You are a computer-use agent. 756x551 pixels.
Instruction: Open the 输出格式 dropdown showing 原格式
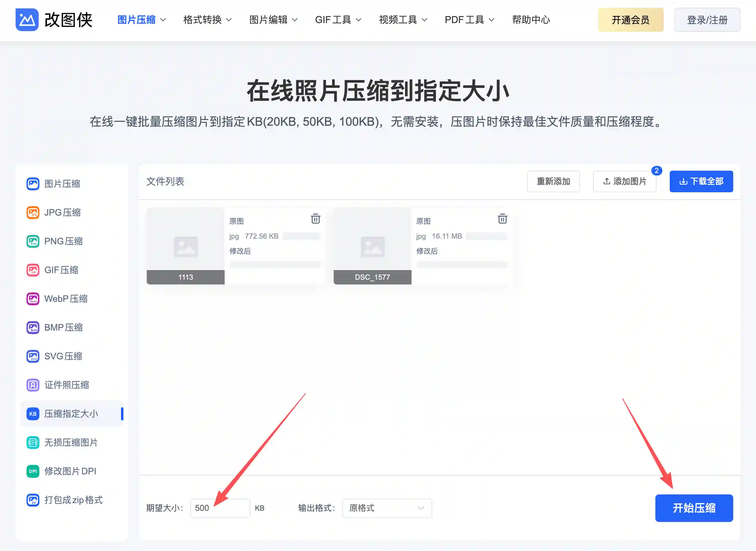pos(387,508)
